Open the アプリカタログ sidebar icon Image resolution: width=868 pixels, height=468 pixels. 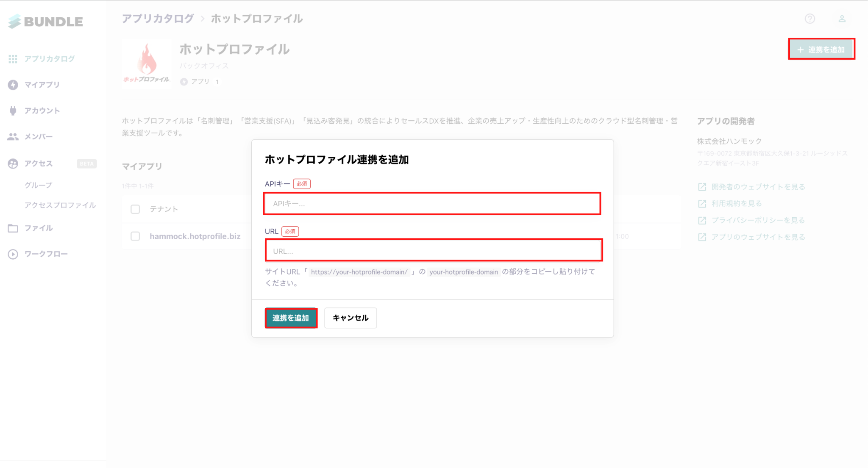click(x=13, y=59)
